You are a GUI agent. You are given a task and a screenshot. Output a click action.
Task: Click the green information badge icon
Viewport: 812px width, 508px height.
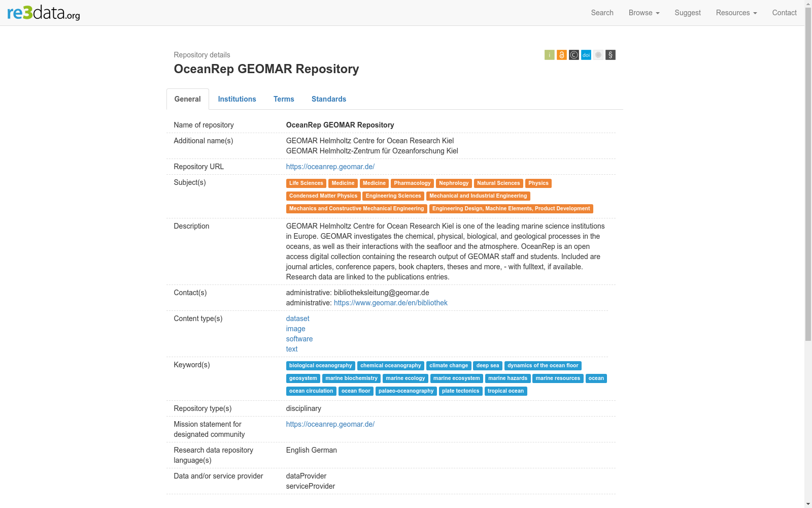(x=550, y=55)
